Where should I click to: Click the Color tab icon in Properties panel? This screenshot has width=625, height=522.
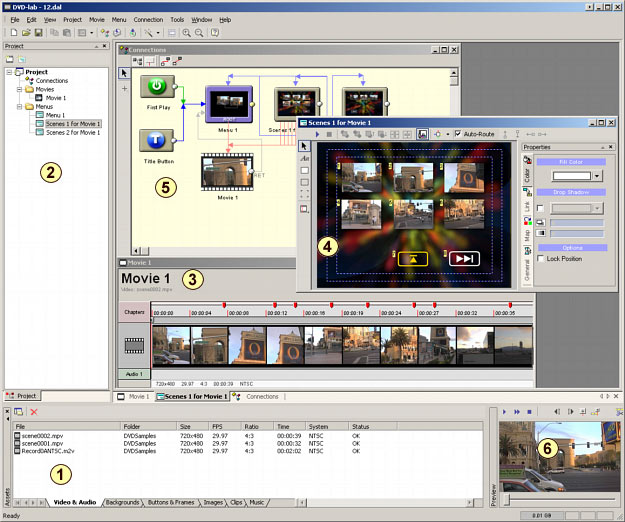(527, 160)
